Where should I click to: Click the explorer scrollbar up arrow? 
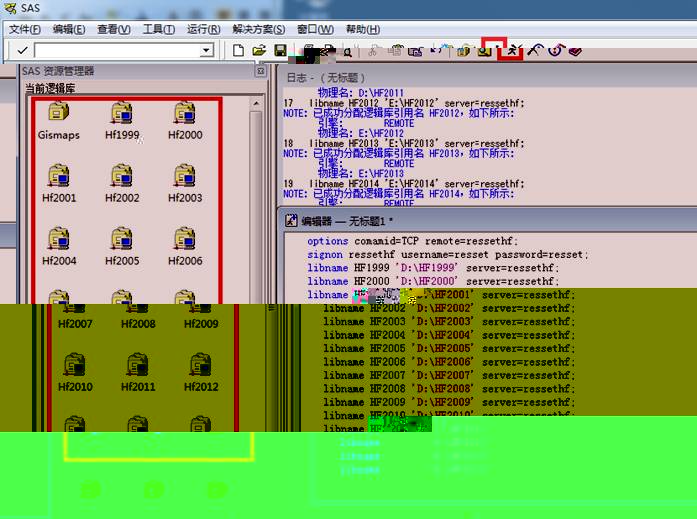coord(256,104)
